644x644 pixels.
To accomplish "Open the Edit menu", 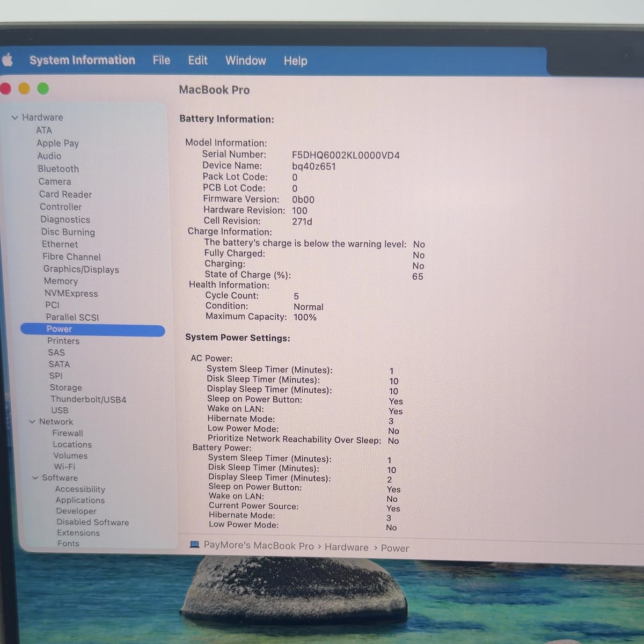I will point(197,60).
